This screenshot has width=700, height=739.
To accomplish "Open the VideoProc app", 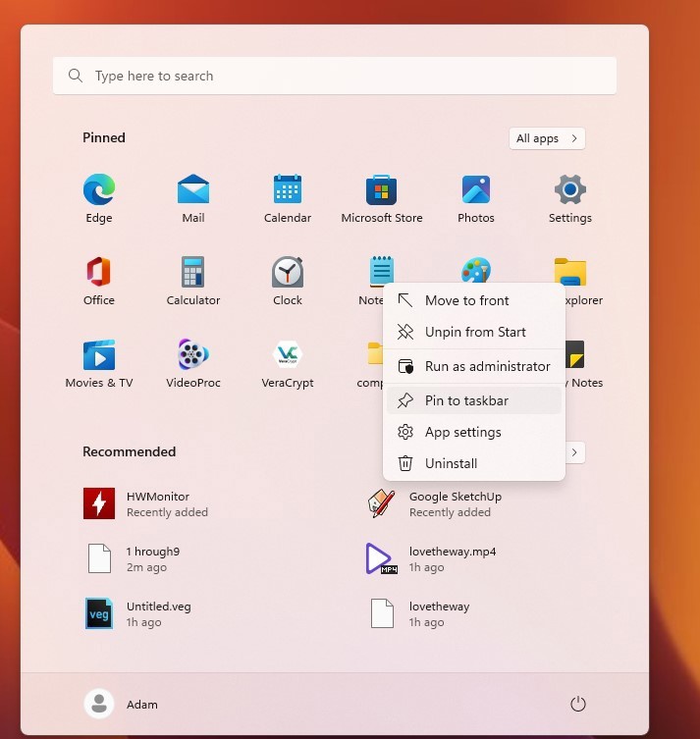I will pos(193,354).
